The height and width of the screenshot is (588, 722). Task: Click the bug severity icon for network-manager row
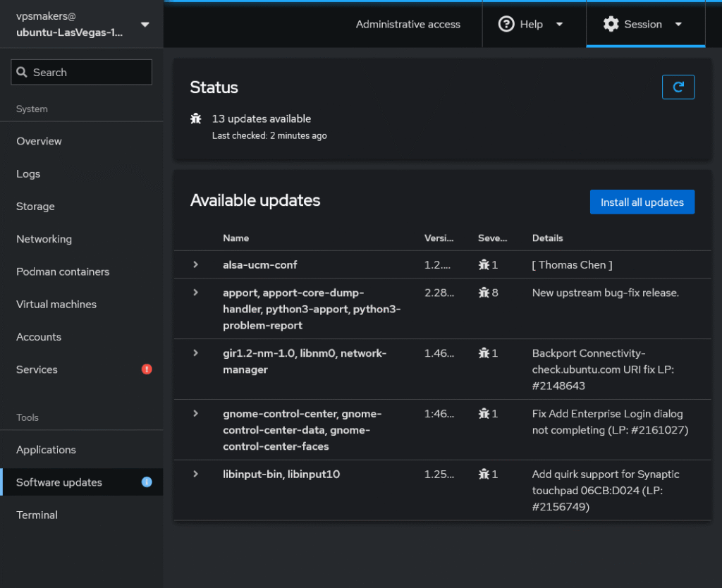point(484,353)
